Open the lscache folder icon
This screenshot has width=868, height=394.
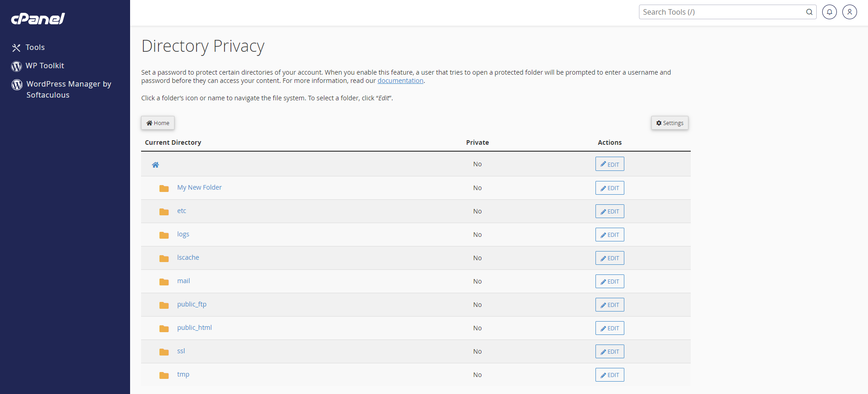click(164, 258)
